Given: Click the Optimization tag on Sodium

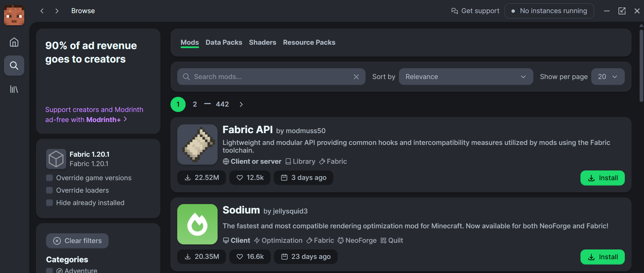Looking at the screenshot, I should pos(278,240).
